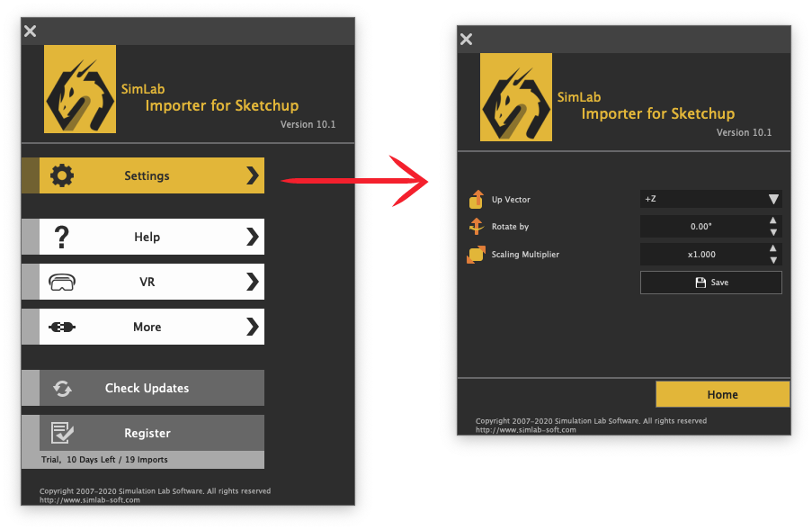Click the Save button

pos(711,283)
